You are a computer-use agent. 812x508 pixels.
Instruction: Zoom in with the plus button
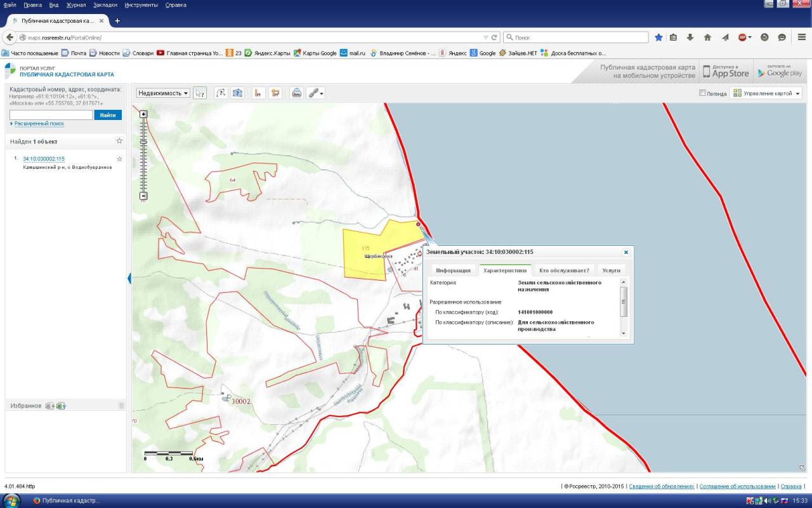143,114
